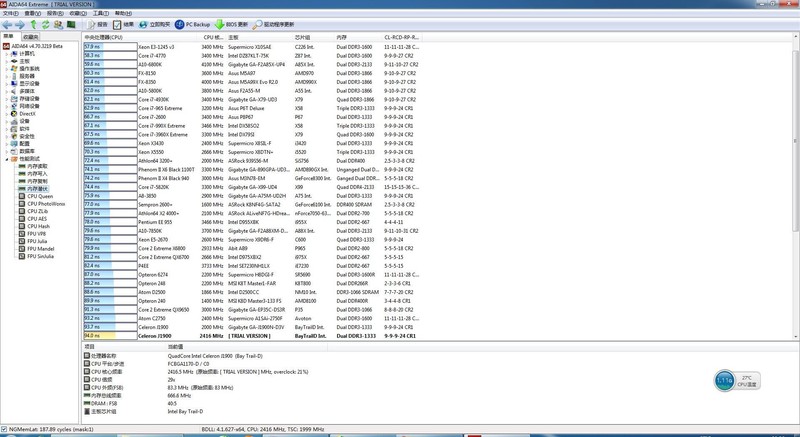Open the 帮助(H) menu

[123, 13]
